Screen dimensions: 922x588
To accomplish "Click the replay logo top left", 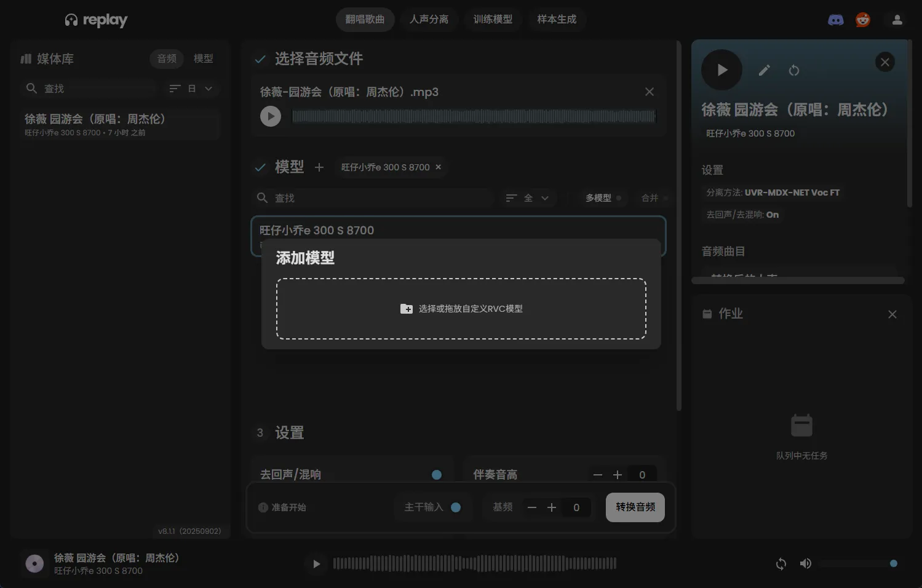I will [x=95, y=19].
